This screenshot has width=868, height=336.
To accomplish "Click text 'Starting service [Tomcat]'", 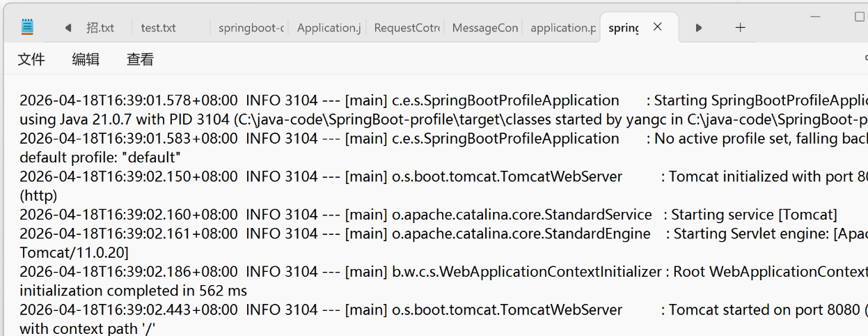I will (x=754, y=215).
